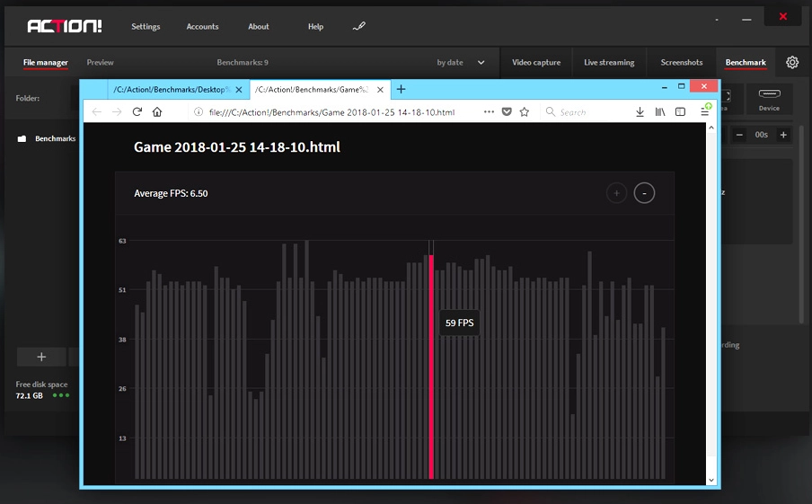812x504 pixels.
Task: Click the file URL address bar
Action: [x=331, y=112]
